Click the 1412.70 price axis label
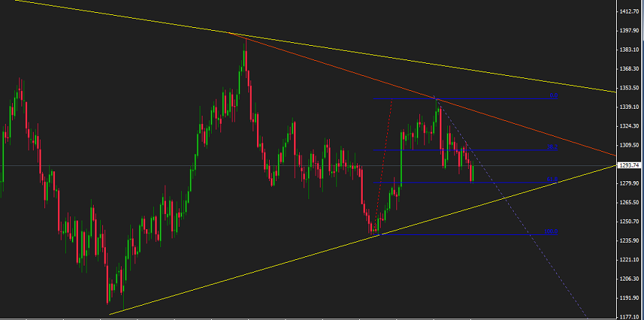Image resolution: width=644 pixels, height=320 pixels. pyautogui.click(x=629, y=12)
